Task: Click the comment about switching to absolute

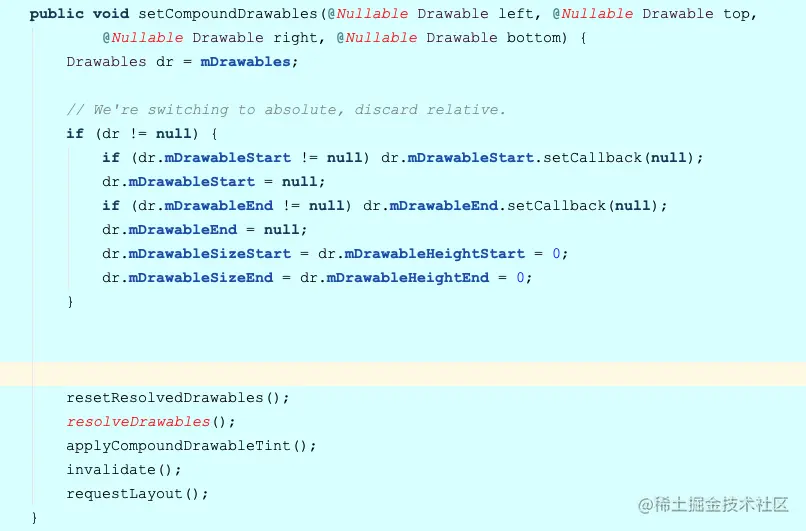Action: tap(286, 109)
